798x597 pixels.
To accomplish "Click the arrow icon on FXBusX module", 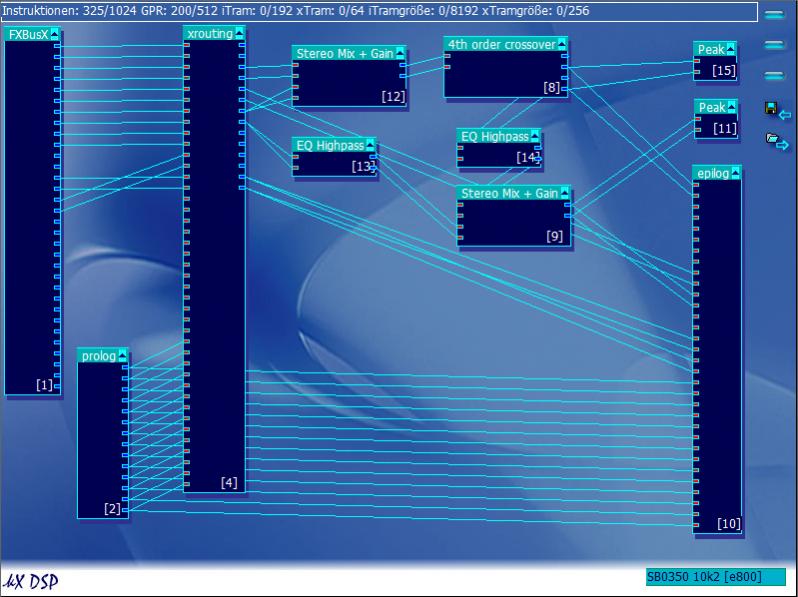I will coord(55,34).
